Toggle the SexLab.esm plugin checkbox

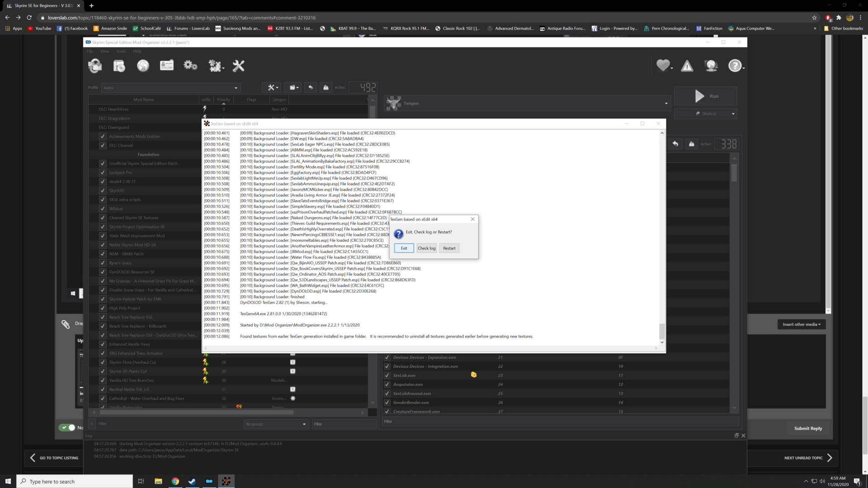click(387, 375)
